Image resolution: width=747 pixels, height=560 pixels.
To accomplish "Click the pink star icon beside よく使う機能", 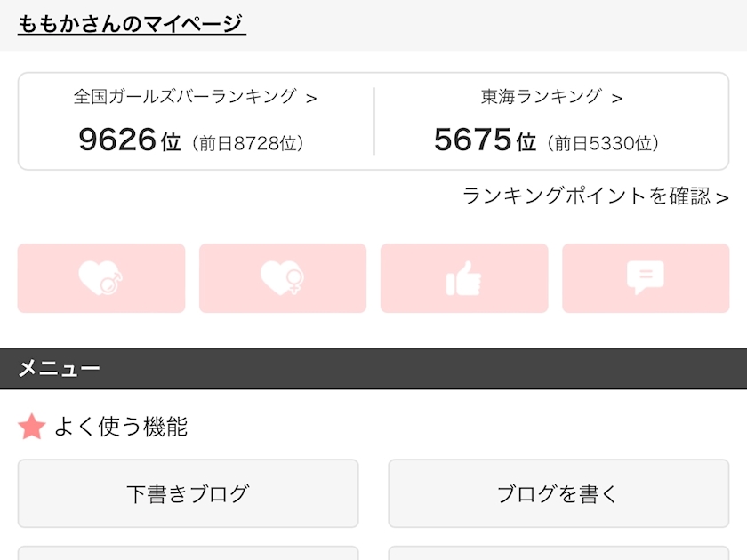I will point(32,428).
